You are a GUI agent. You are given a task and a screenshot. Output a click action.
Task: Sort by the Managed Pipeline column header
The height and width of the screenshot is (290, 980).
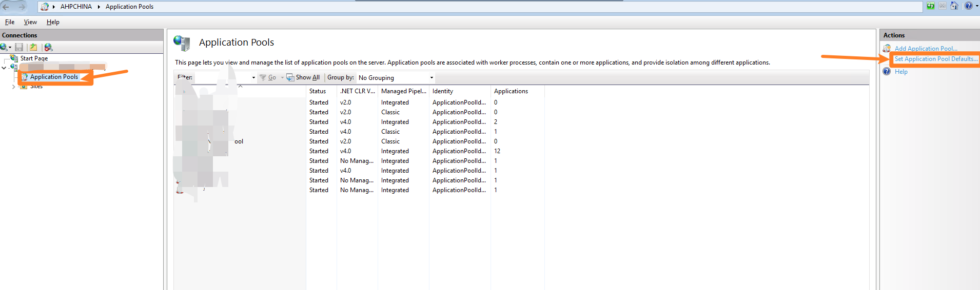403,91
